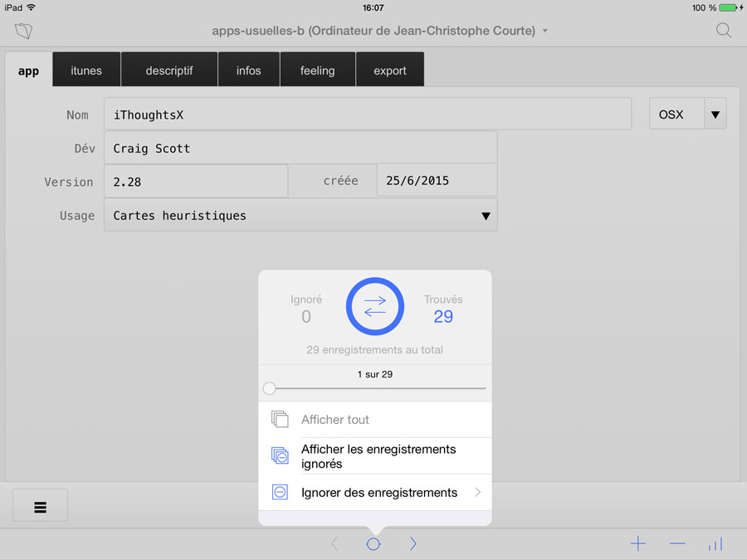Click the Afficher tout stacked pages icon
This screenshot has height=560, width=747.
(x=280, y=419)
